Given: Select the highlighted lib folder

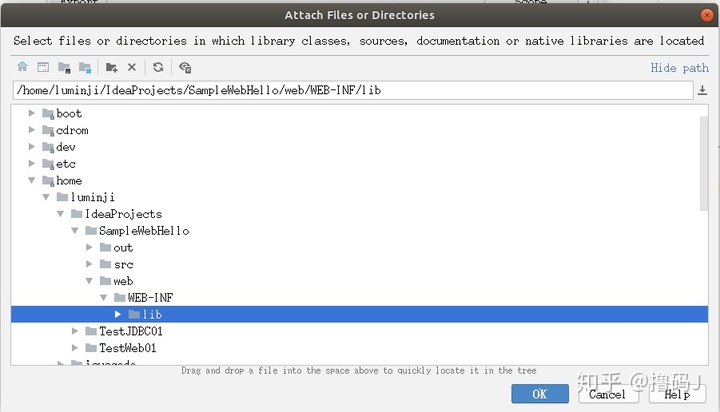Looking at the screenshot, I should [x=359, y=314].
